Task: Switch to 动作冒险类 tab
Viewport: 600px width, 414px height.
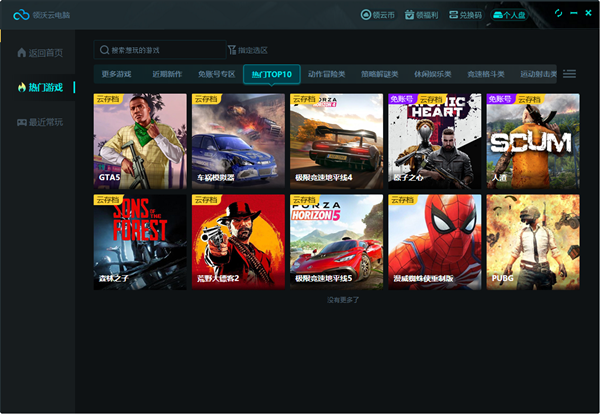Action: pyautogui.click(x=327, y=74)
